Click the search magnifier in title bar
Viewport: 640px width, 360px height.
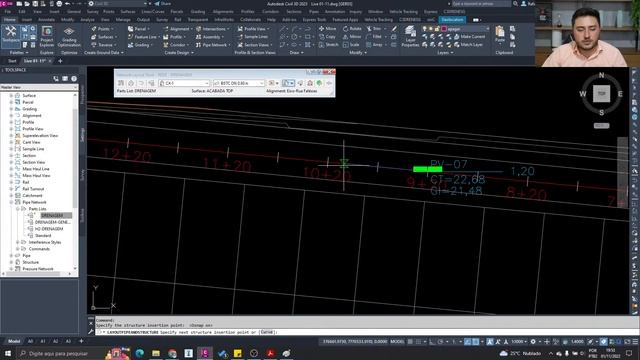pos(516,4)
